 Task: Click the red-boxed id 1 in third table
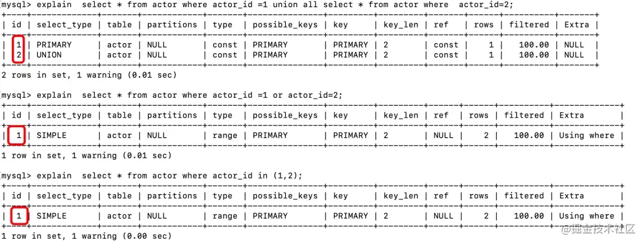[18, 216]
